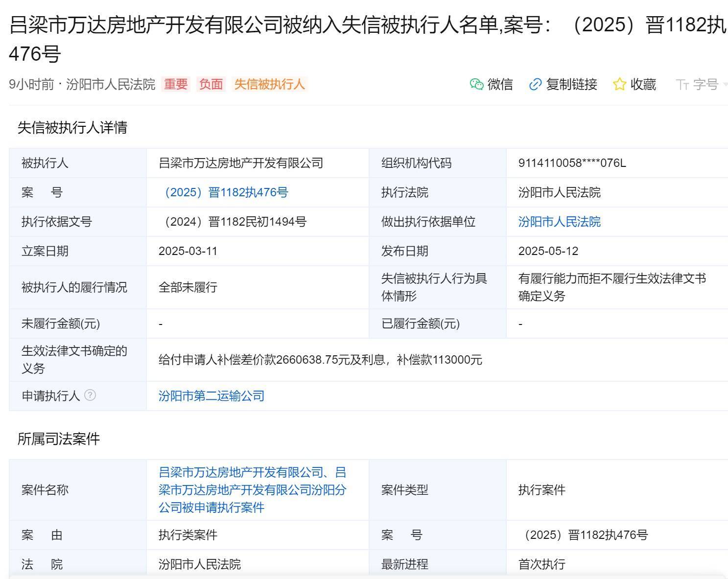The image size is (728, 579).
Task: Click the star favorite icon
Action: click(x=619, y=84)
